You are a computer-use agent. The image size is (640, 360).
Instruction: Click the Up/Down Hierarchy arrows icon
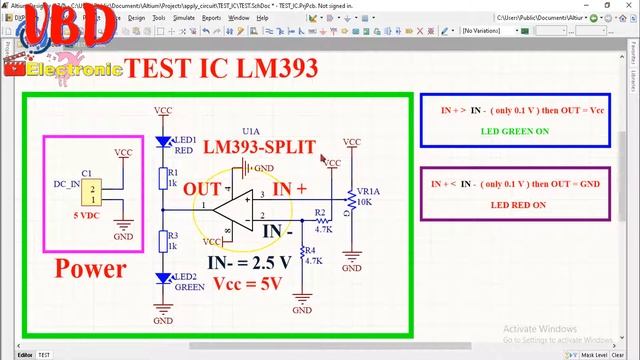229,31
